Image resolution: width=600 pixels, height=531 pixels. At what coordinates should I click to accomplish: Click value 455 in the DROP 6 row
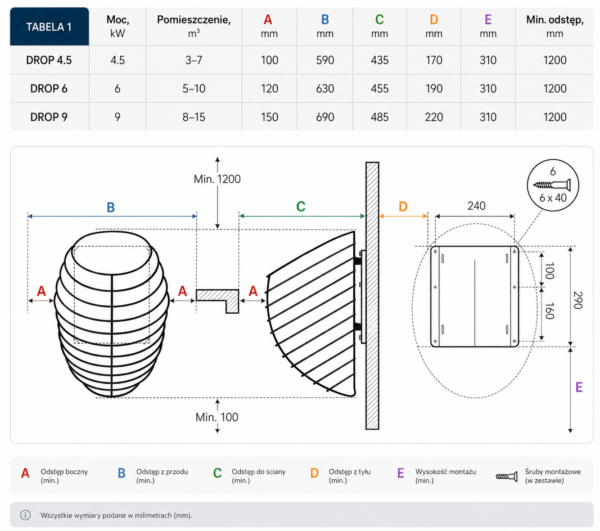[x=380, y=89]
